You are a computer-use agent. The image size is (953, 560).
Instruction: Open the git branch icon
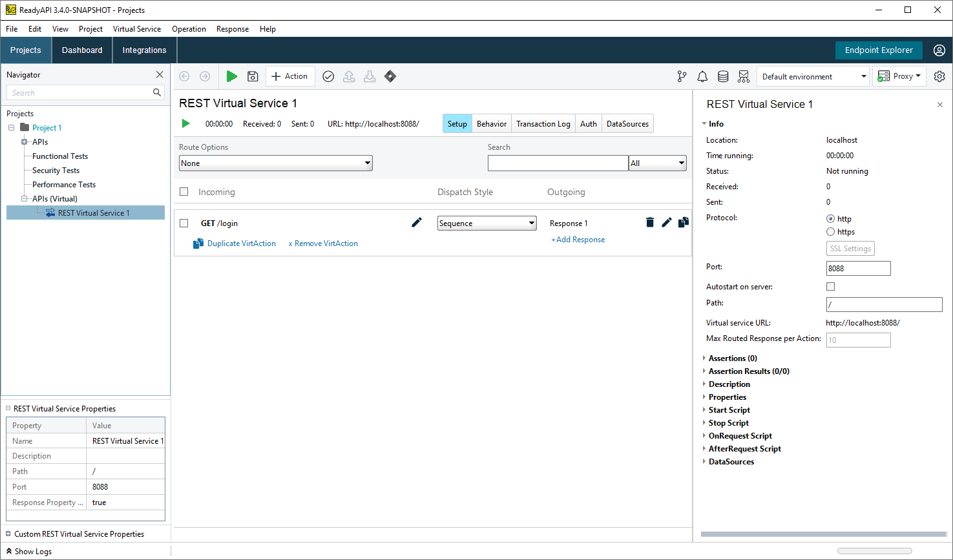(x=682, y=76)
